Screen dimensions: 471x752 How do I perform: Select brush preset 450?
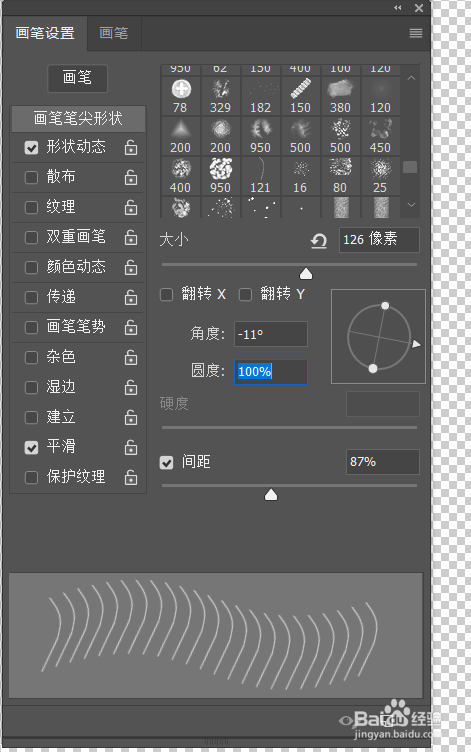tap(380, 136)
